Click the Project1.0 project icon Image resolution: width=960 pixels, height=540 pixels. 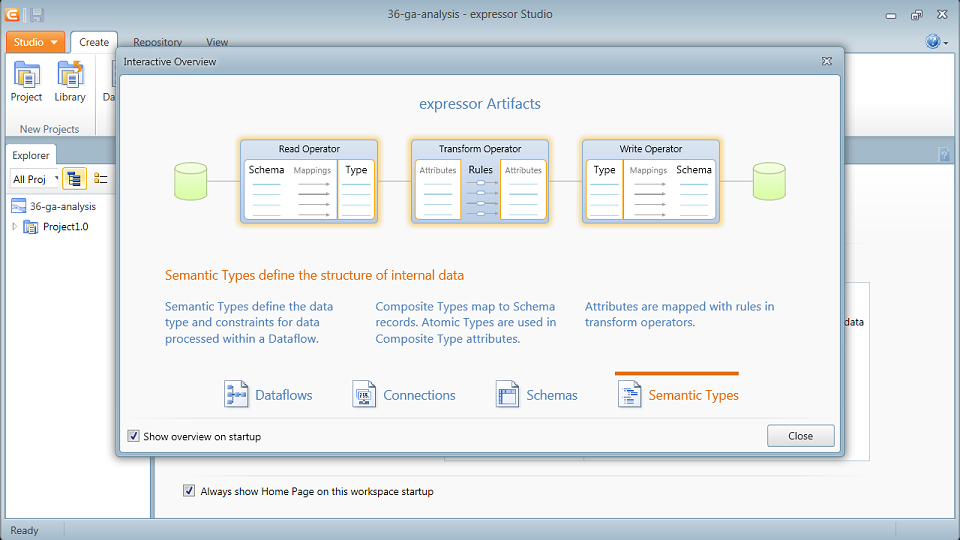pos(31,227)
